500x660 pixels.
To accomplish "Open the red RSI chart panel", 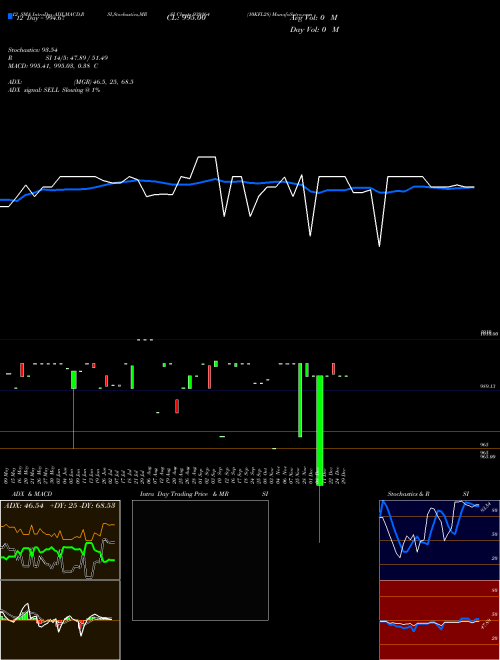I will [x=439, y=620].
